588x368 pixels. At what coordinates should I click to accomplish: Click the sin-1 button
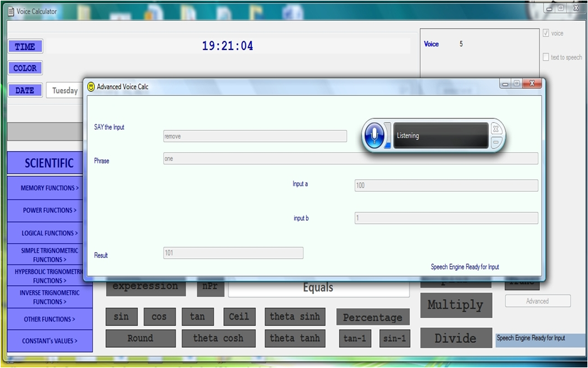click(x=394, y=339)
